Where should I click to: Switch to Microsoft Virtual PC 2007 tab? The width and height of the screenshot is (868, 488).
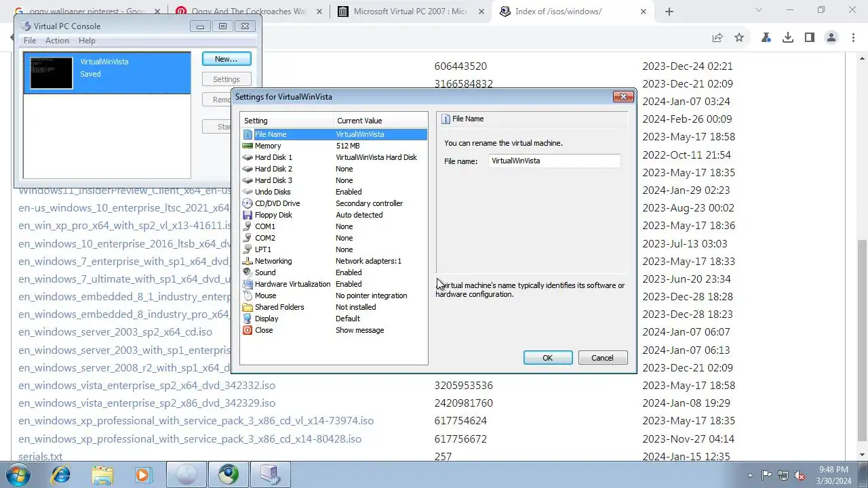[x=410, y=12]
